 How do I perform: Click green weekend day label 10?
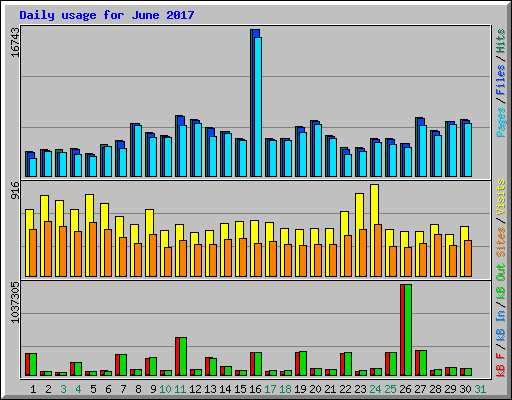coord(165,389)
